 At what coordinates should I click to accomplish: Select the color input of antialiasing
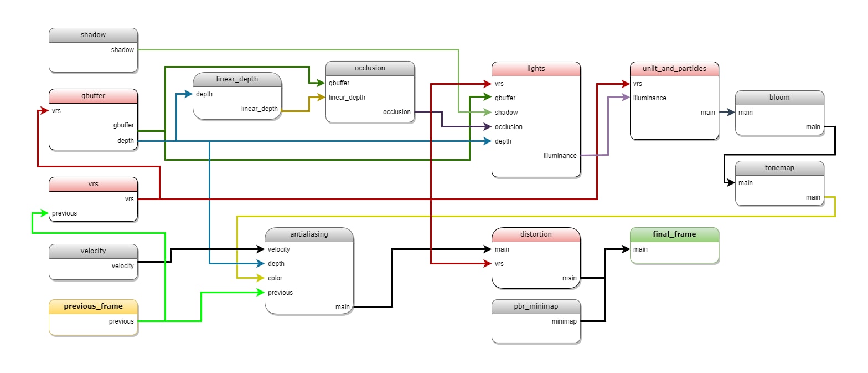275,278
